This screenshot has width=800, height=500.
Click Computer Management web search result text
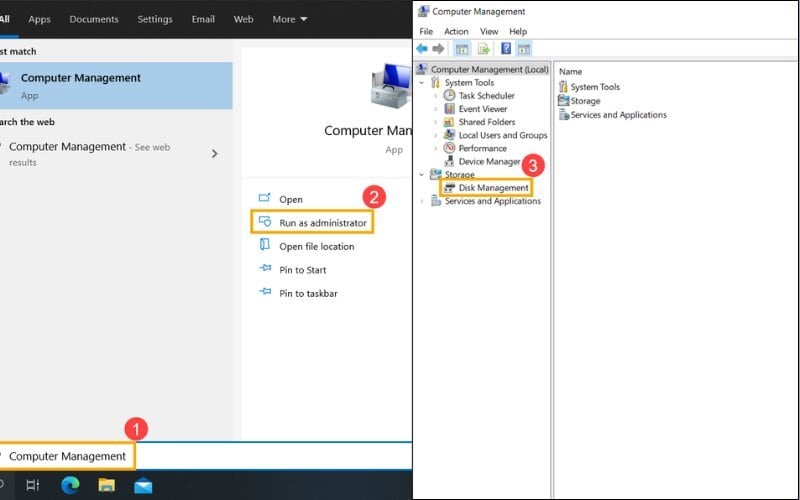(67, 147)
